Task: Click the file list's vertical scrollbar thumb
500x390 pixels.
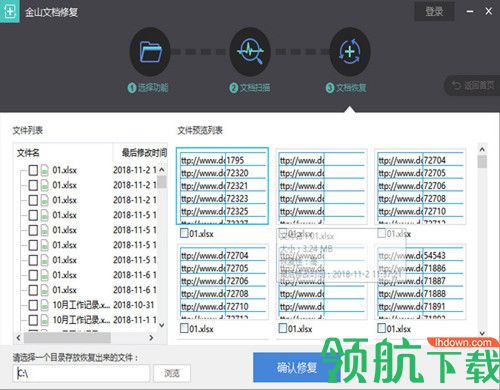Action: [x=162, y=182]
